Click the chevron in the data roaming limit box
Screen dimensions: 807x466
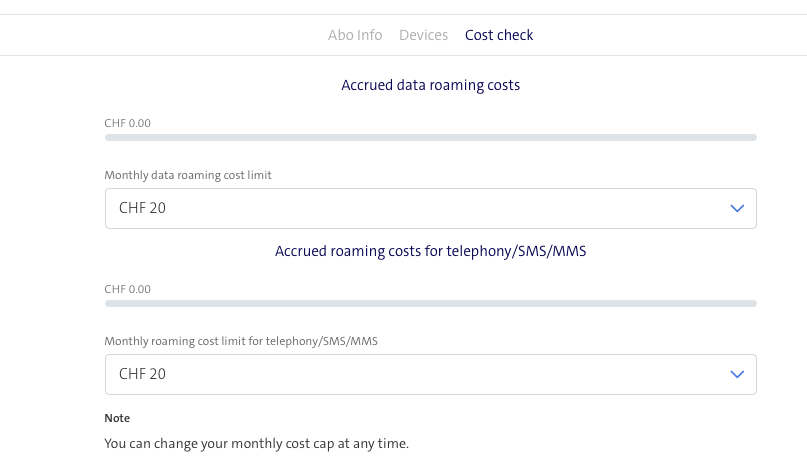click(737, 209)
